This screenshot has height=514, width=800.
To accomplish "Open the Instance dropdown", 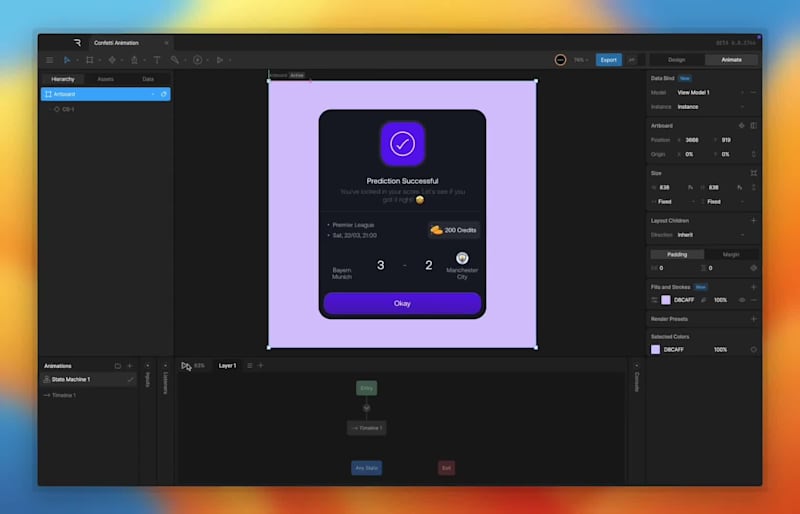I will point(709,107).
